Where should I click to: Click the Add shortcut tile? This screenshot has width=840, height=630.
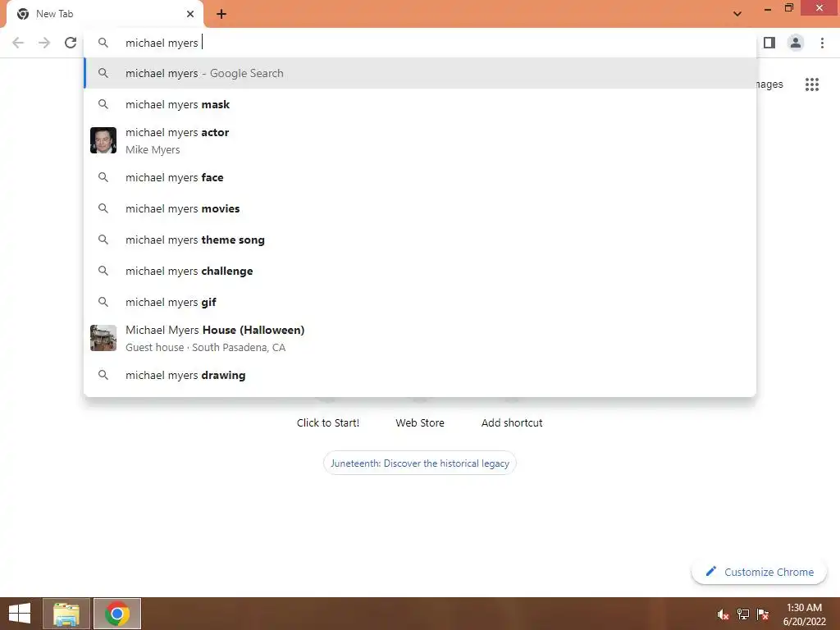[x=512, y=422]
